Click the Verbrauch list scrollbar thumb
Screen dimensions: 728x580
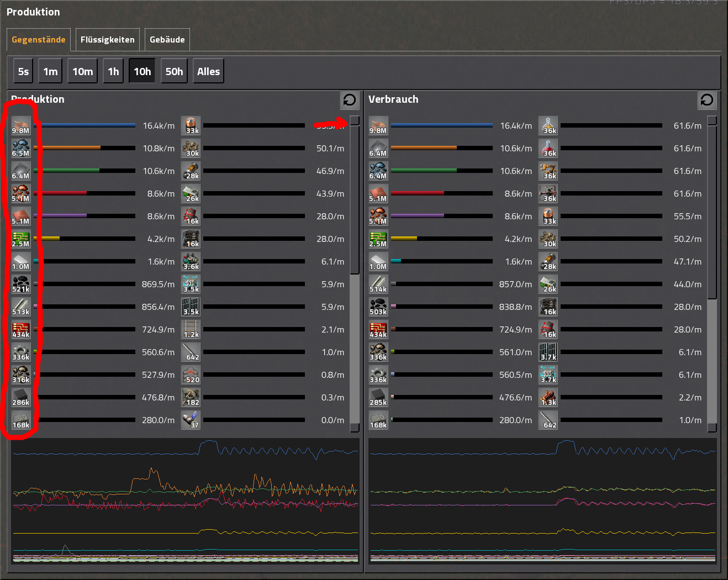click(x=713, y=212)
